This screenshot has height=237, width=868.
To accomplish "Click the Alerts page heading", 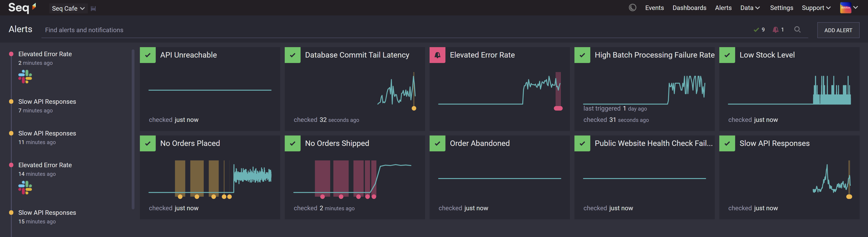I will pyautogui.click(x=21, y=29).
